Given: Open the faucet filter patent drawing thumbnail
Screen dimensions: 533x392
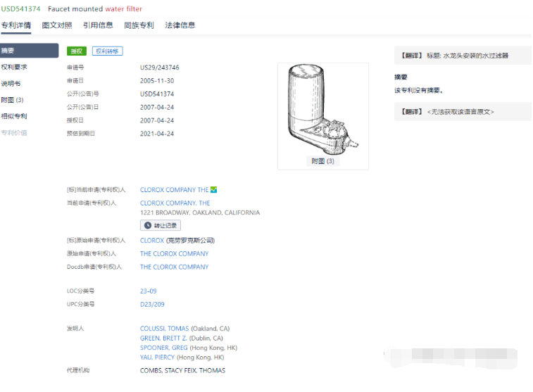Looking at the screenshot, I should (322, 109).
